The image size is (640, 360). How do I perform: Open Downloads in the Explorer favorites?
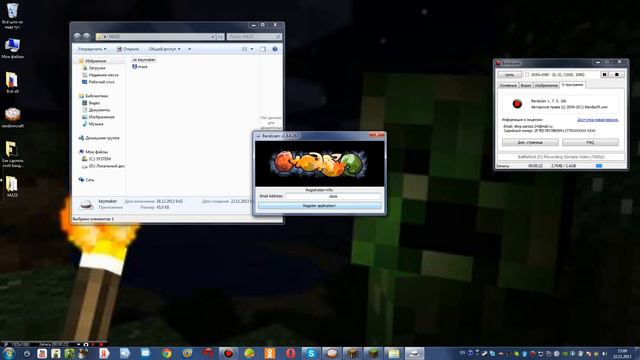(x=94, y=68)
